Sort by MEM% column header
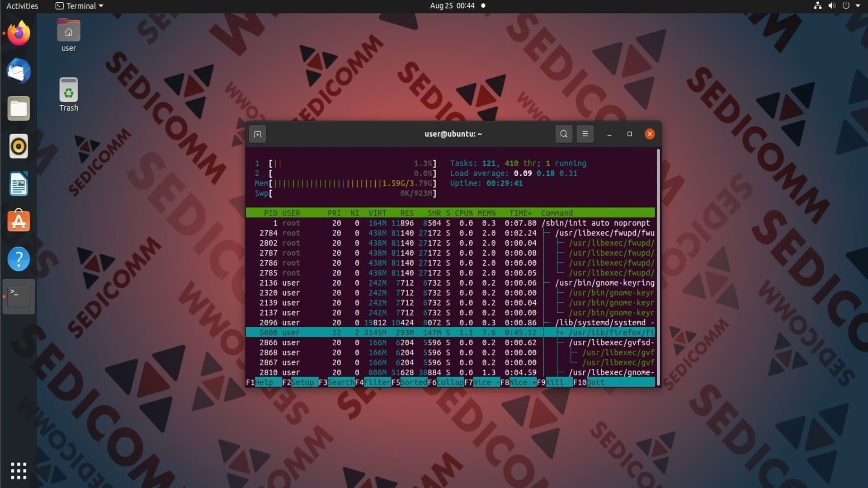The height and width of the screenshot is (488, 868). coord(486,213)
